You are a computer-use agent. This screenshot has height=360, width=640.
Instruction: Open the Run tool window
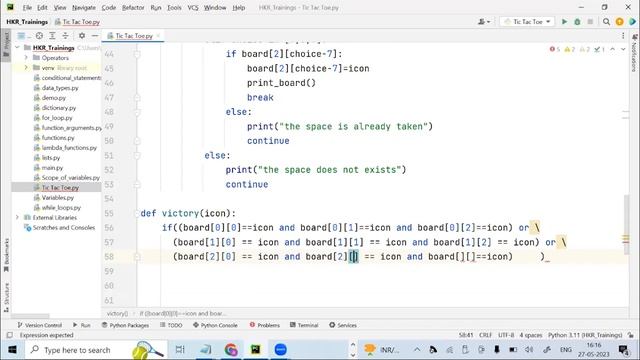coord(82,325)
